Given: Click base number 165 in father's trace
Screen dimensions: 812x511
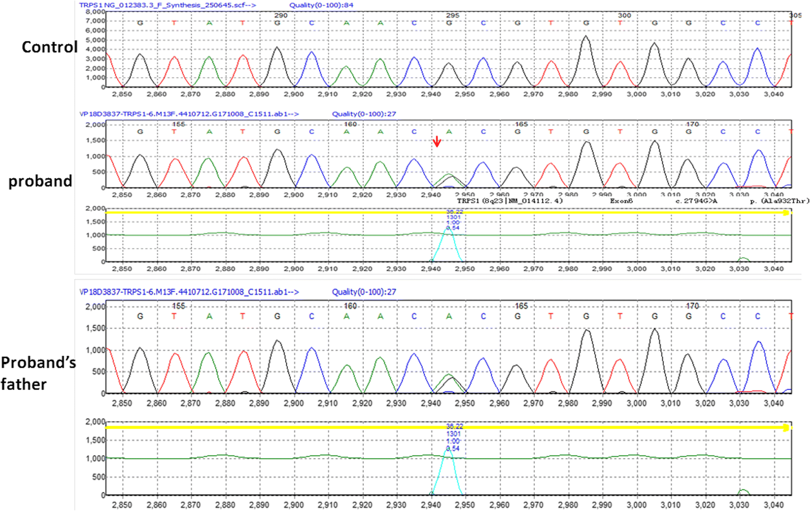Looking at the screenshot, I should click(521, 306).
